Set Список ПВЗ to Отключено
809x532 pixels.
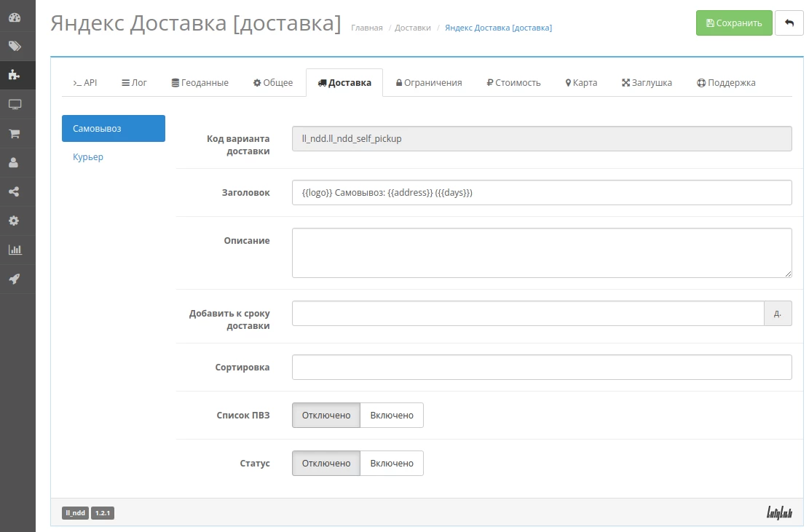click(326, 415)
